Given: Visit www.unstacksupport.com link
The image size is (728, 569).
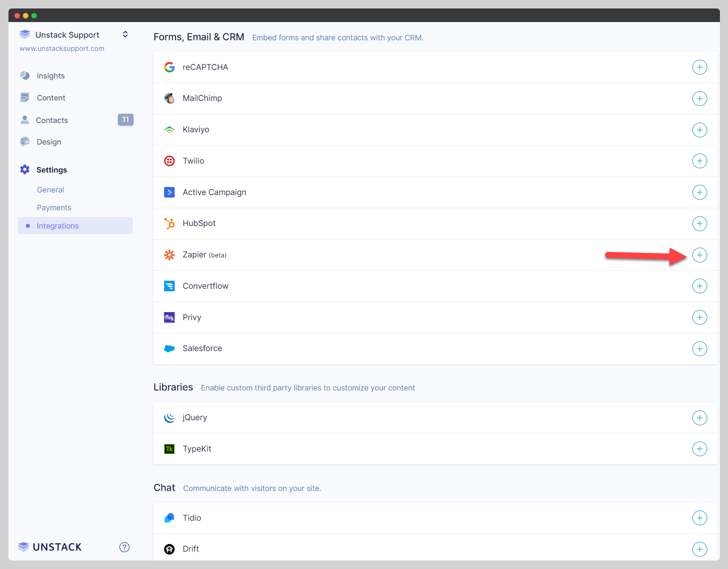Looking at the screenshot, I should pos(61,48).
